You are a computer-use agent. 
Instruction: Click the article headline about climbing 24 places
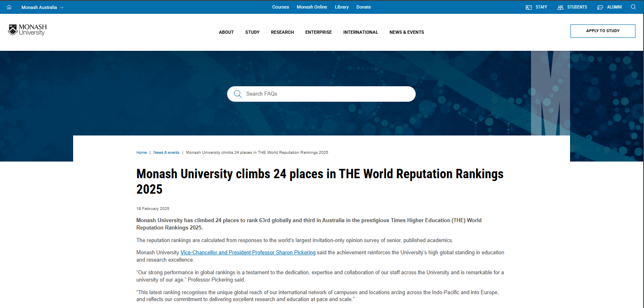point(320,181)
